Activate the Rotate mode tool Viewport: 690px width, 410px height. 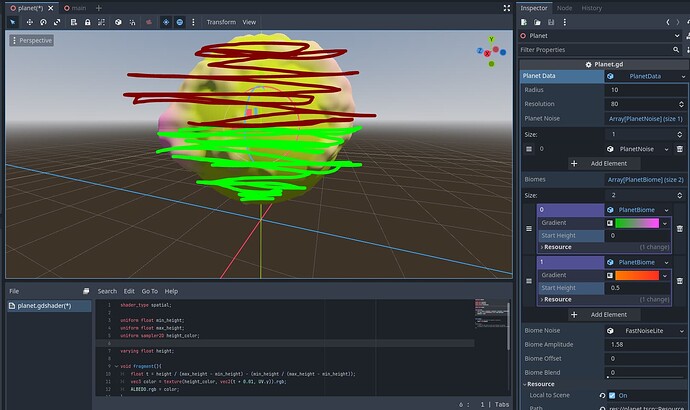[44, 21]
